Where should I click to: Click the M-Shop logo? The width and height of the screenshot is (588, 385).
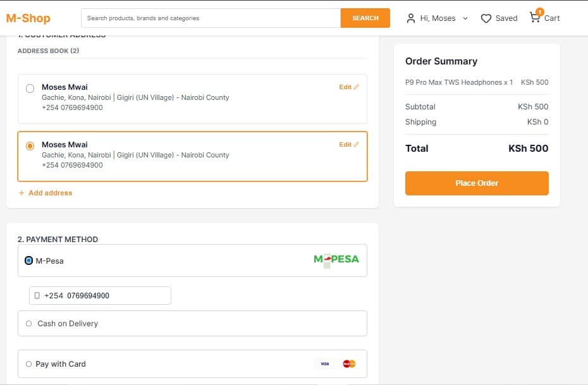[x=28, y=18]
